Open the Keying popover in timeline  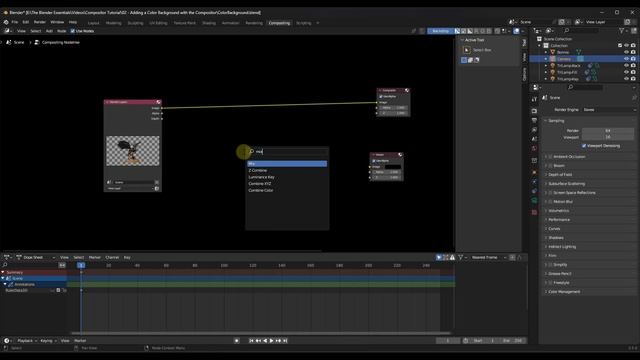[x=48, y=340]
